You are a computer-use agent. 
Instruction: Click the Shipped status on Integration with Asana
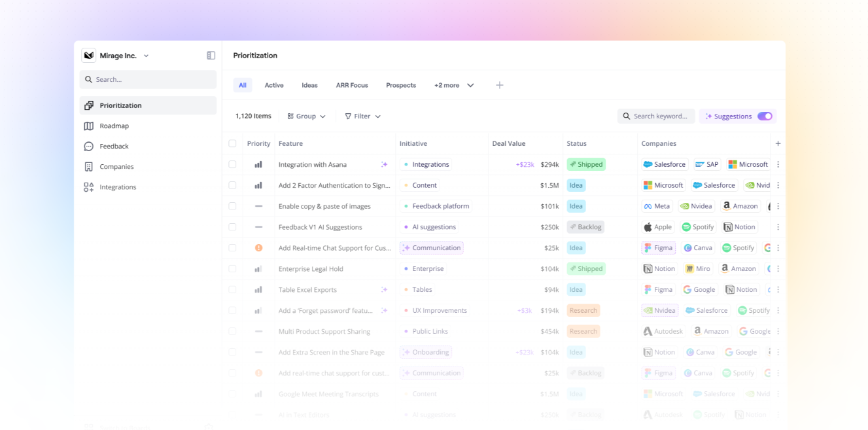click(x=586, y=165)
